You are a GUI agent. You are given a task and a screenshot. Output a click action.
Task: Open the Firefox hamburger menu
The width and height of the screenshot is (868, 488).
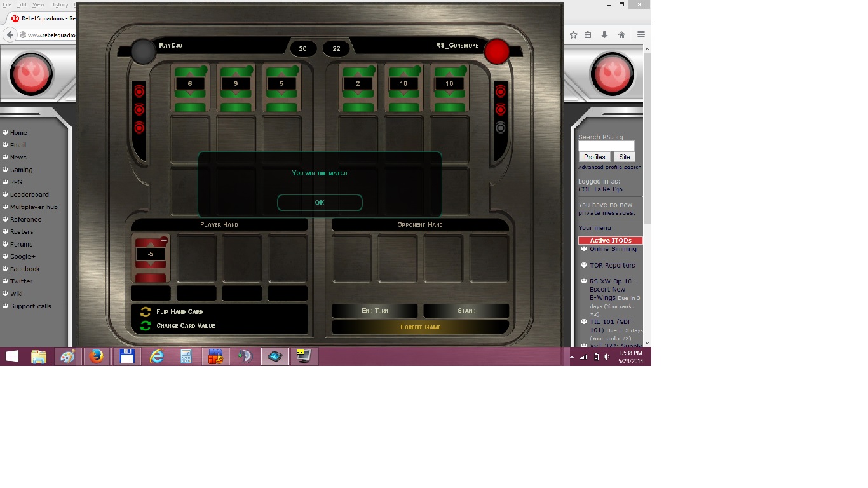click(641, 35)
